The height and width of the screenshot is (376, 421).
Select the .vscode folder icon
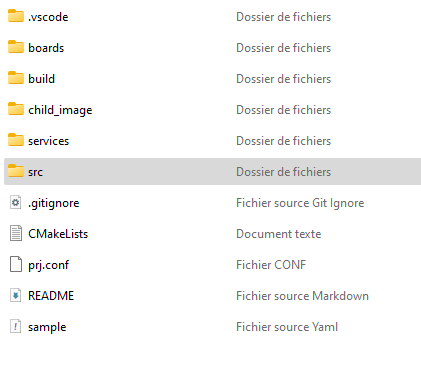tap(16, 16)
